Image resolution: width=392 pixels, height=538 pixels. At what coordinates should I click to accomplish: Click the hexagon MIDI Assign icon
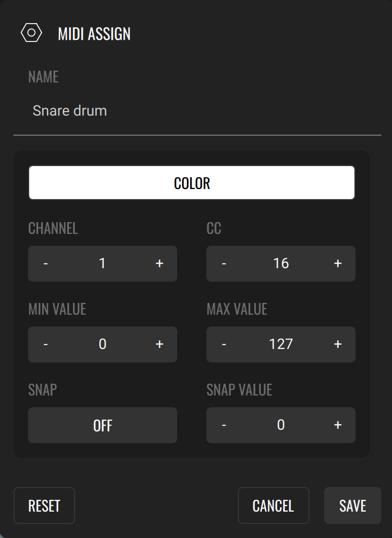point(31,33)
